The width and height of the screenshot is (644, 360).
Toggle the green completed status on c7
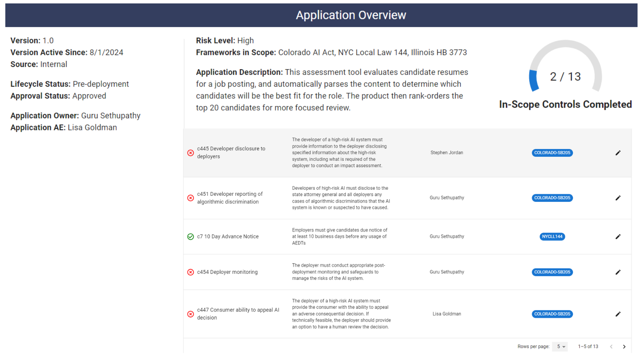point(191,236)
